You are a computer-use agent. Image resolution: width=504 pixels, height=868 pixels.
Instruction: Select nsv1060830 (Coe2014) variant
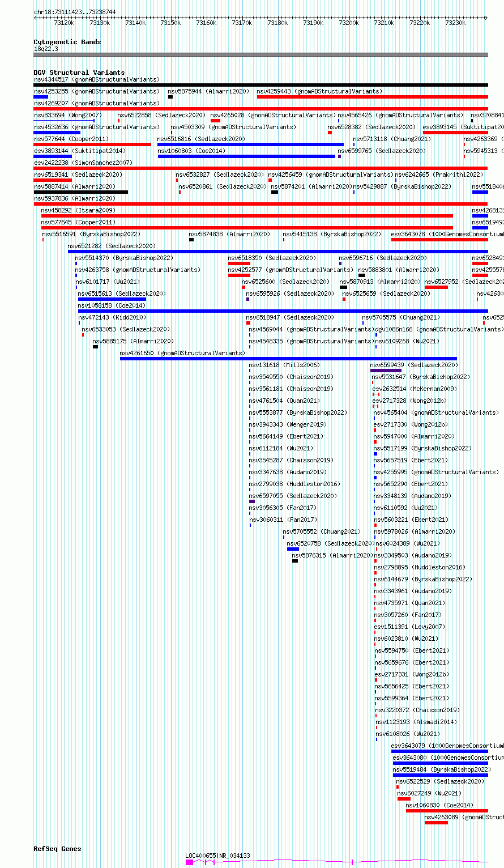439,805
